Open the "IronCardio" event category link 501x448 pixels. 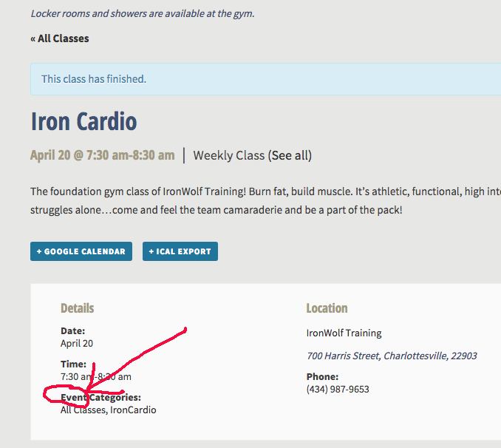(x=133, y=410)
